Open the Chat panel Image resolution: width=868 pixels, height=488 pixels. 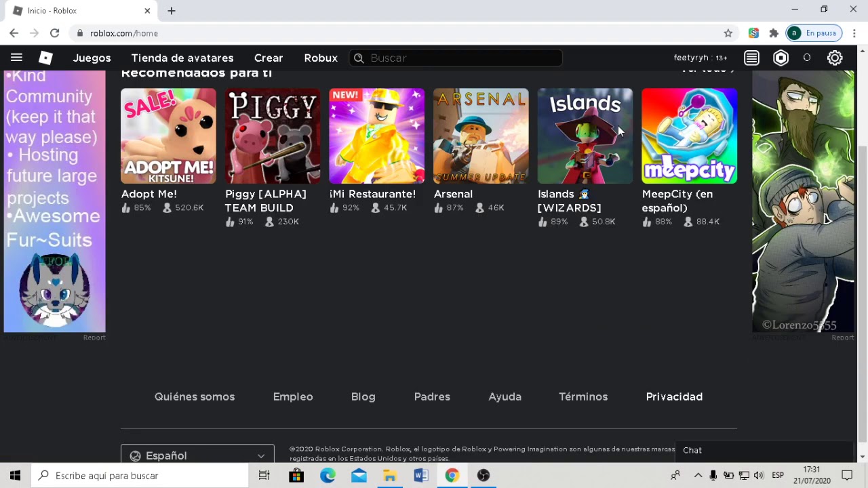pyautogui.click(x=764, y=450)
